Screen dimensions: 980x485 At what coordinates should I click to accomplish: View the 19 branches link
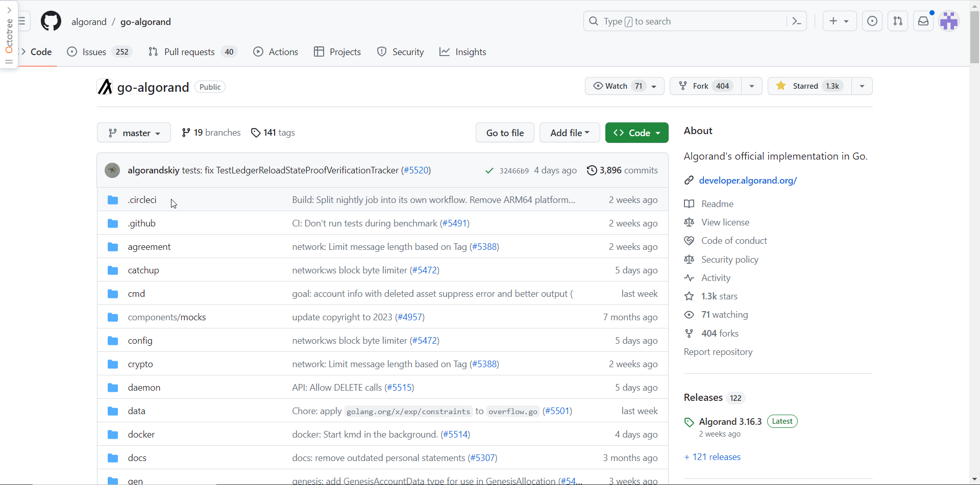point(211,133)
